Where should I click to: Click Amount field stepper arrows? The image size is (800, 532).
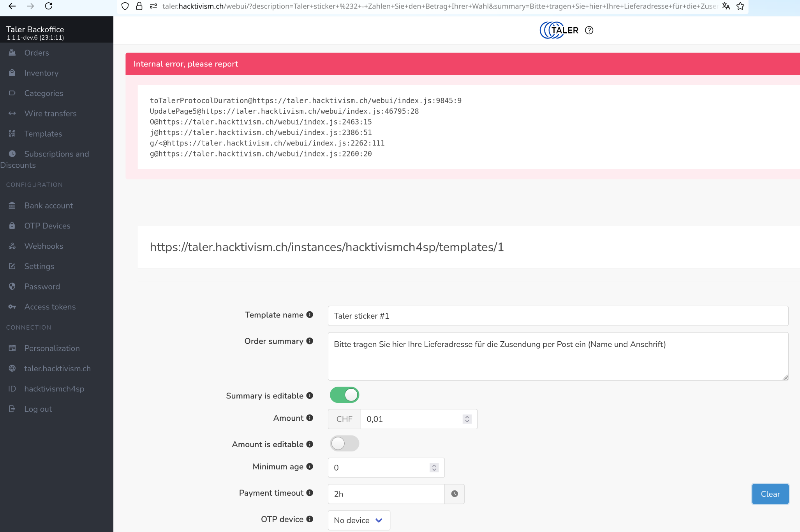(x=467, y=419)
